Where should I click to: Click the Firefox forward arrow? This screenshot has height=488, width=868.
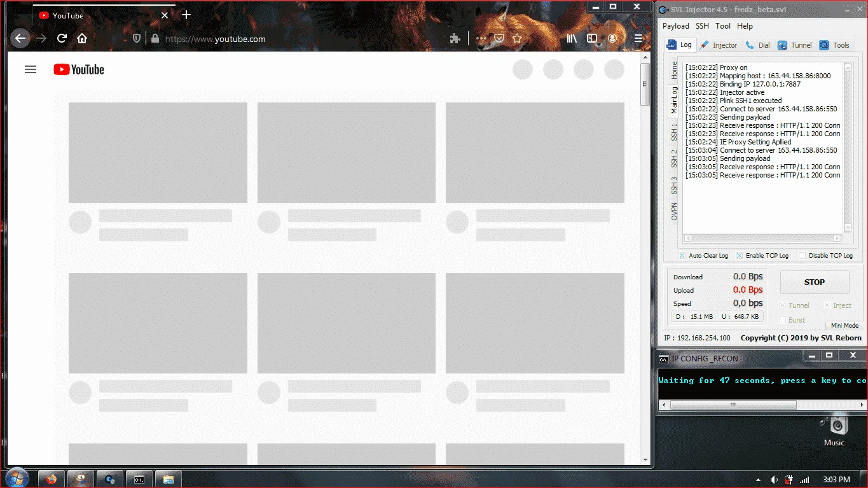pyautogui.click(x=41, y=39)
